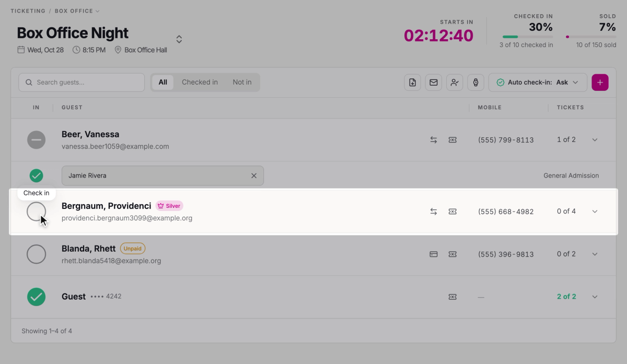Screen dimensions: 627x364
Task: Switch to the Checked in filter tab
Action: click(200, 83)
